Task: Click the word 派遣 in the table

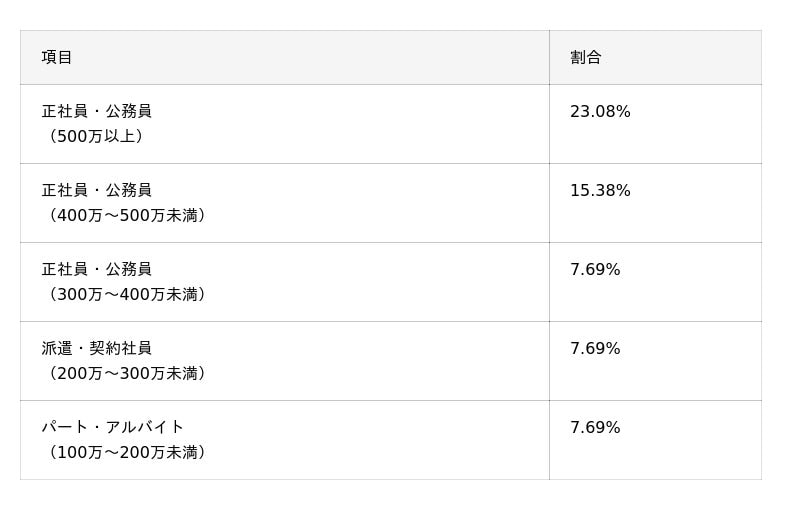Action: pos(57,348)
